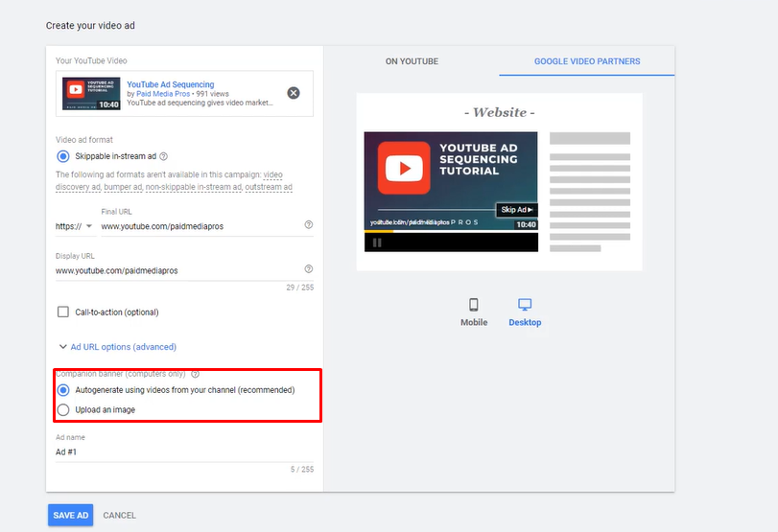Choose Autogenerate using videos from your channel

tap(63, 390)
